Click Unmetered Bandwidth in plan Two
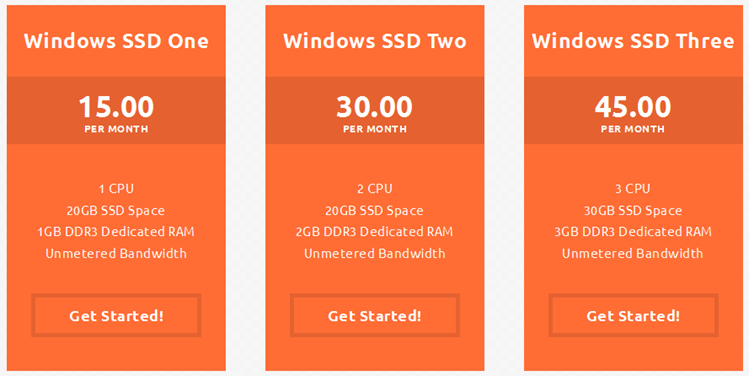The width and height of the screenshot is (749, 376). click(374, 253)
